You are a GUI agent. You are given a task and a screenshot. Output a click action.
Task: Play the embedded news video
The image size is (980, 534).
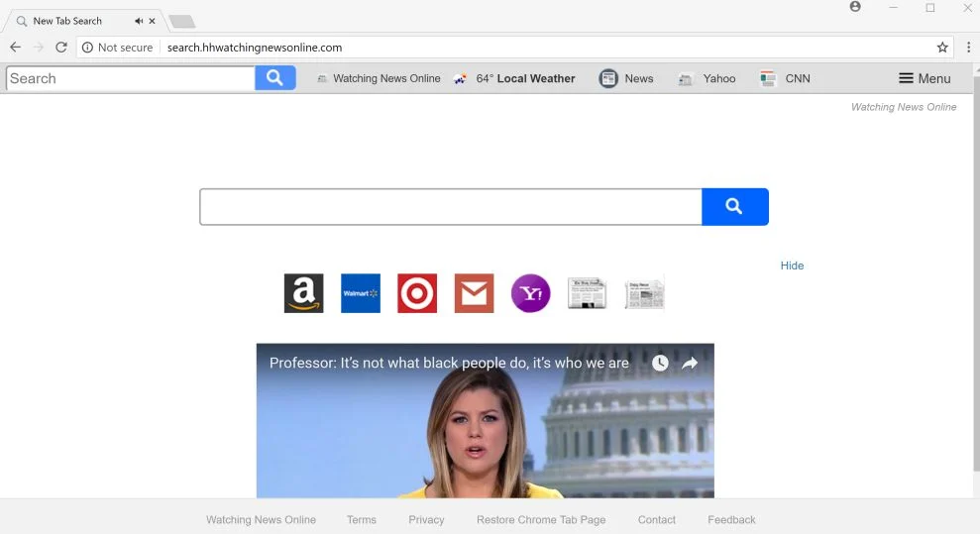point(485,421)
